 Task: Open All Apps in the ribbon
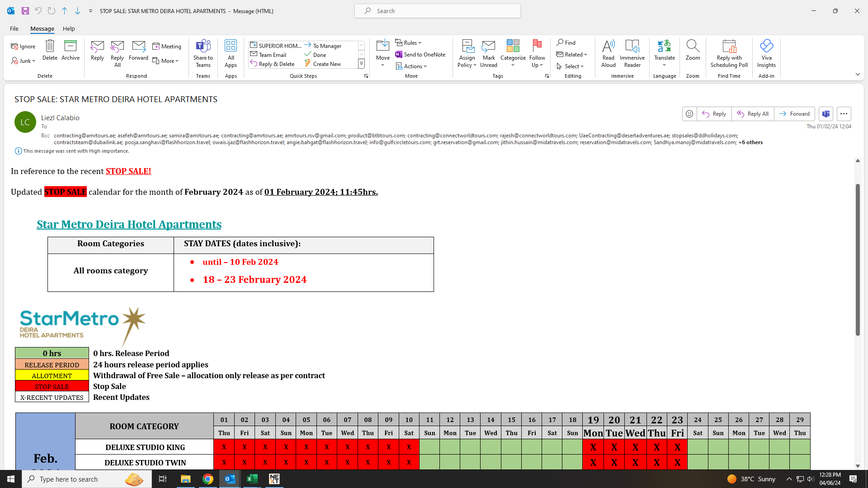click(x=231, y=53)
